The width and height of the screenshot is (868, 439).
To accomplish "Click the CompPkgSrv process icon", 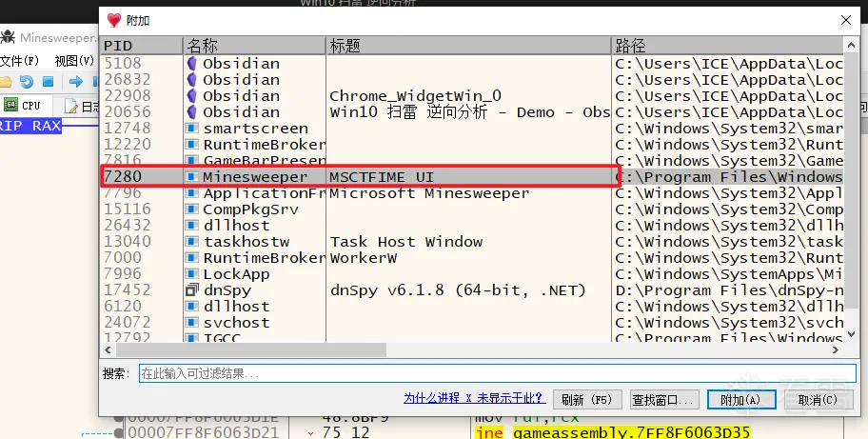I will (x=191, y=210).
